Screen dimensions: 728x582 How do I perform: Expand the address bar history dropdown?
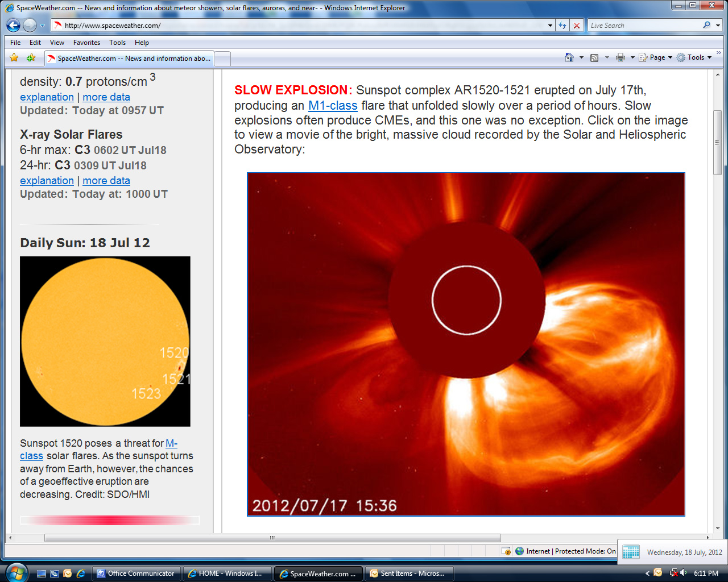tap(550, 26)
